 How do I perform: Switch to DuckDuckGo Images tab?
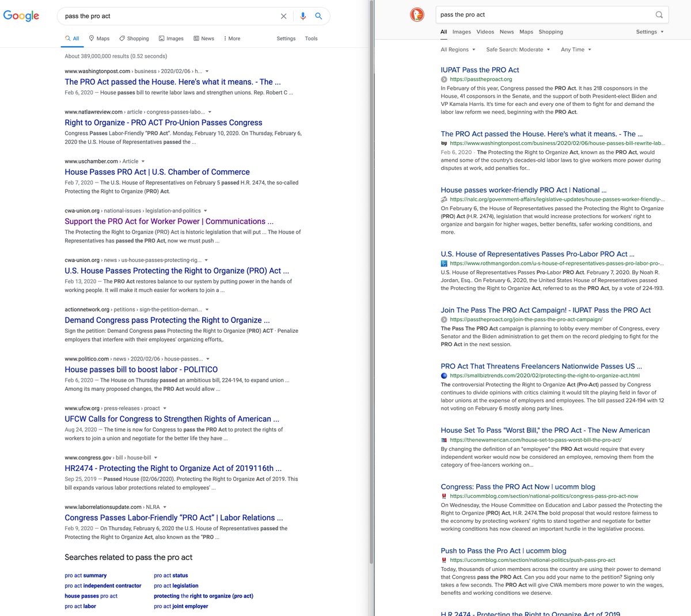pos(461,32)
